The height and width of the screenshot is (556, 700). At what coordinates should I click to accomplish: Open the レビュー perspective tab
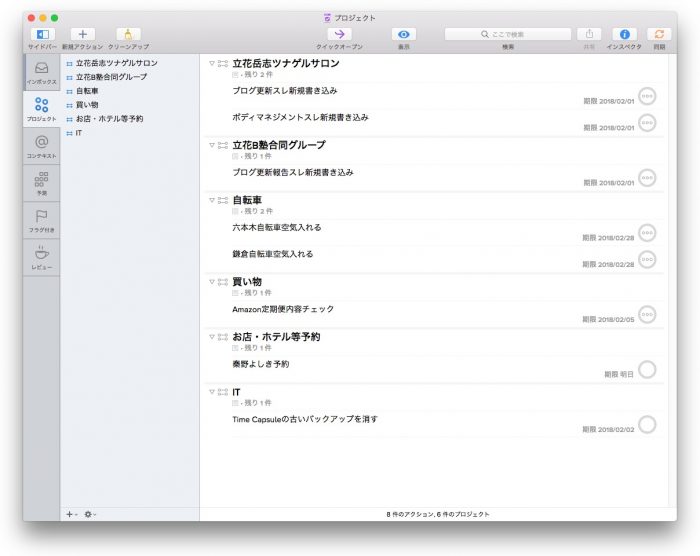41,256
